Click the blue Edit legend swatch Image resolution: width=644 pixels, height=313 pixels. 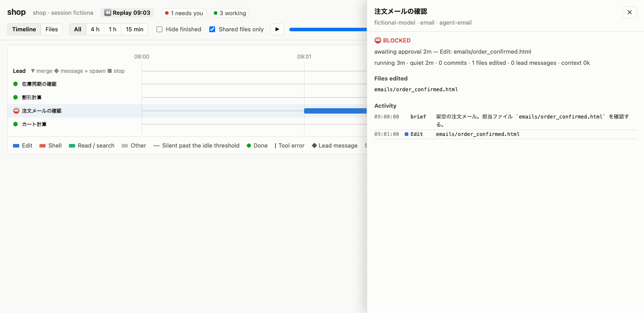click(16, 146)
